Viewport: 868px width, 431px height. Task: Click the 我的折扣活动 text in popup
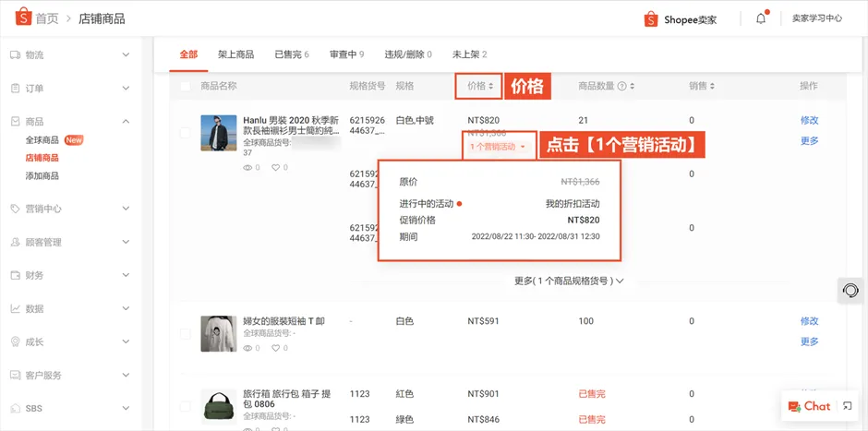[573, 204]
